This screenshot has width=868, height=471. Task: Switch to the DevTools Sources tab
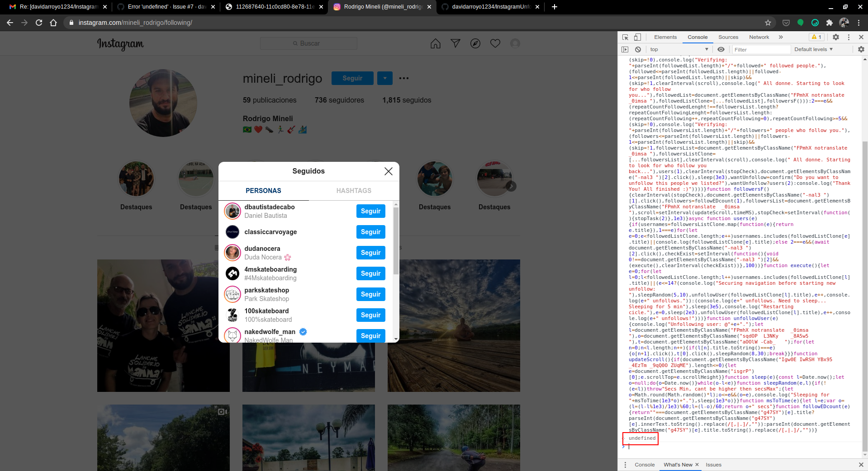pos(728,37)
